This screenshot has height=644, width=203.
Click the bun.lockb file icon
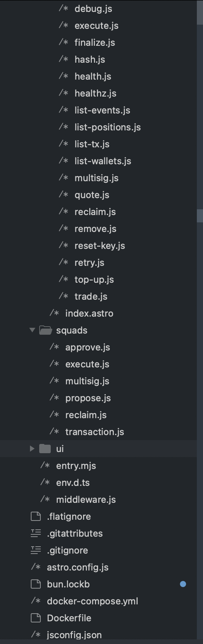coord(36,584)
